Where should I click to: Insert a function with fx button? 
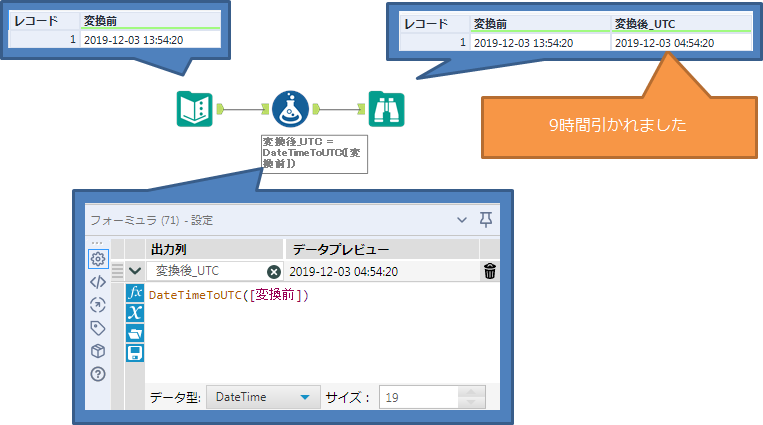pos(135,293)
